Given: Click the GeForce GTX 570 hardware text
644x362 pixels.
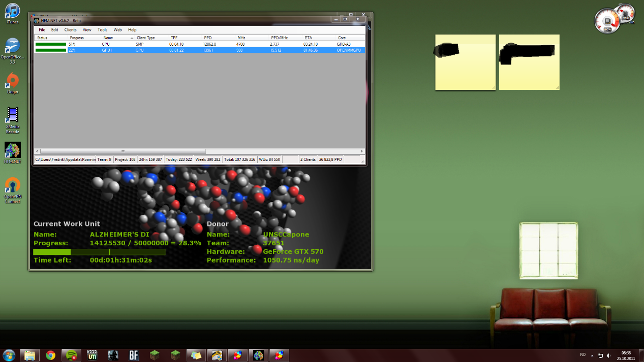Looking at the screenshot, I should (293, 251).
